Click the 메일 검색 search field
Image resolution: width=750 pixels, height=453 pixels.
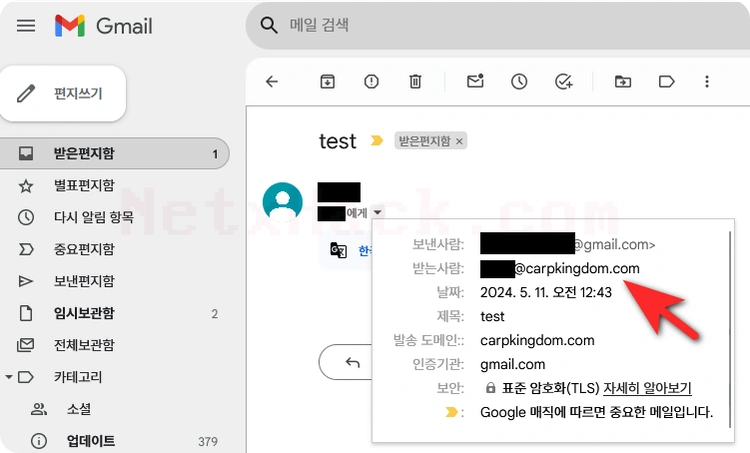tap(497, 25)
